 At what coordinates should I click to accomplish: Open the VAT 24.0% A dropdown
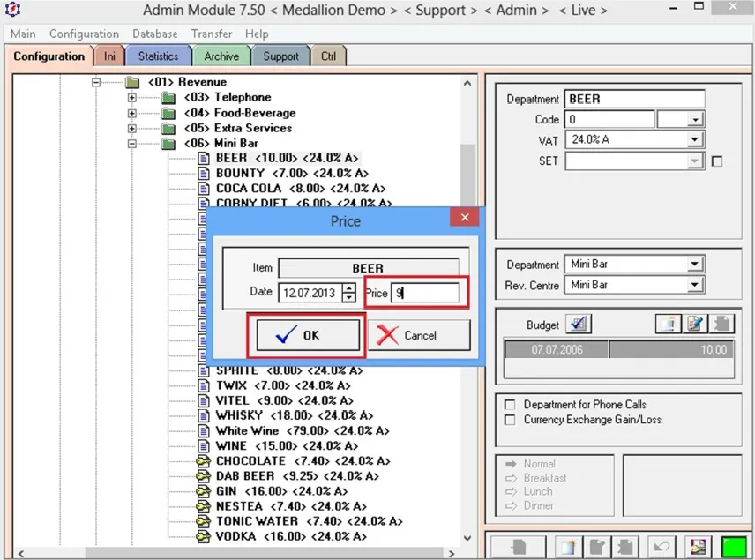click(694, 140)
